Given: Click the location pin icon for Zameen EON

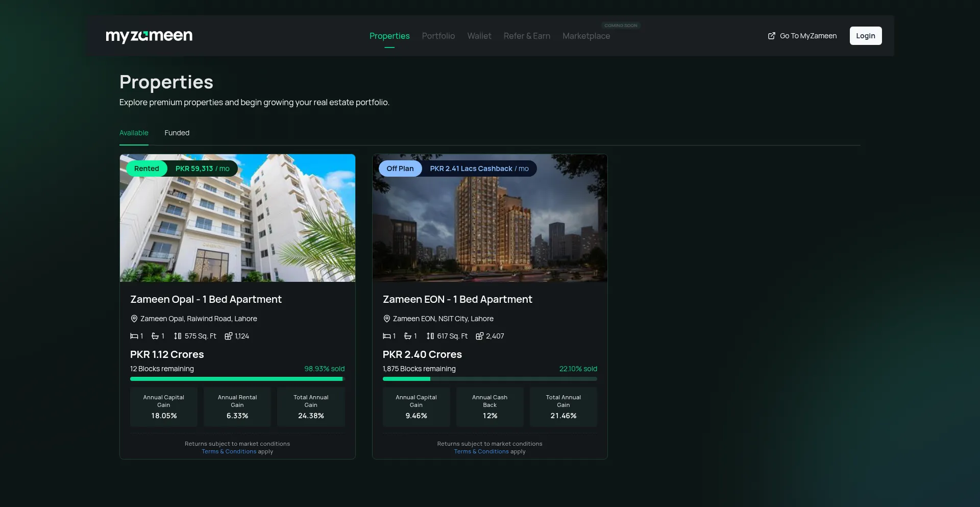Looking at the screenshot, I should click(387, 319).
